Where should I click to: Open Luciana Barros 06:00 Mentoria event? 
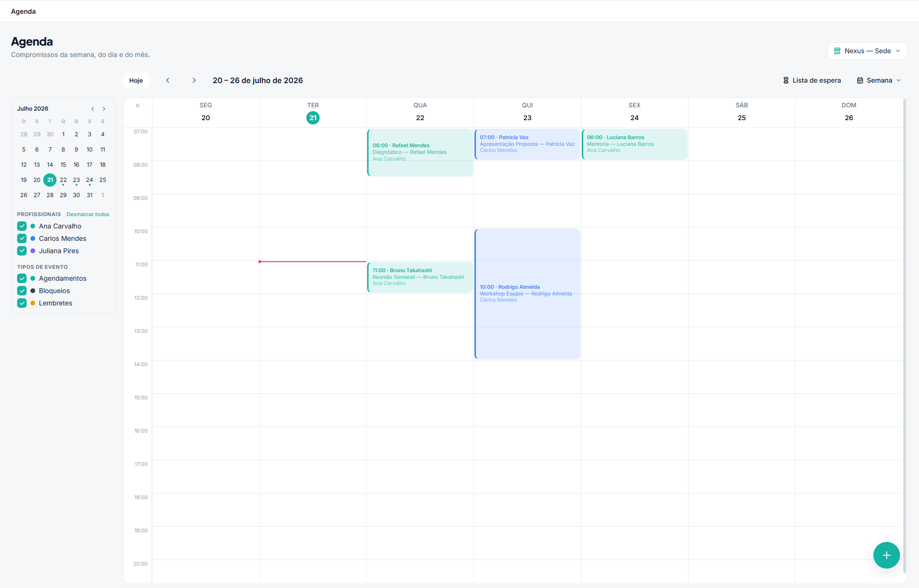tap(635, 144)
